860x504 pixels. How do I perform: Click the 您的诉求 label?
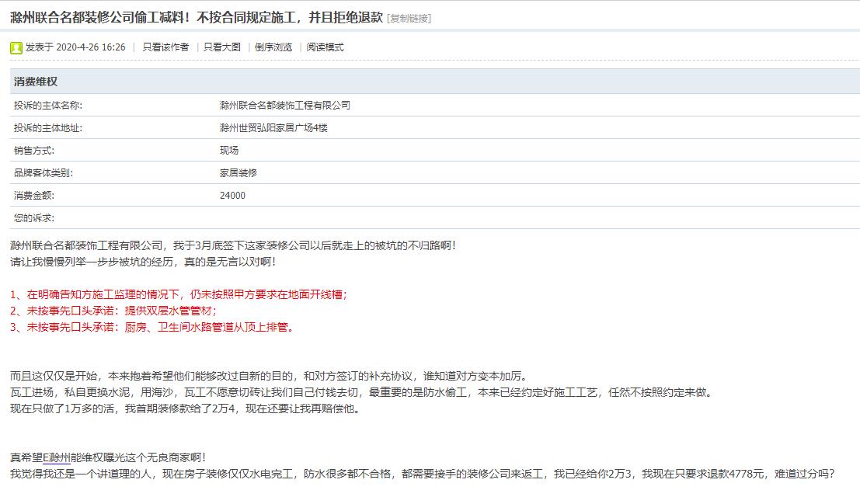[34, 217]
